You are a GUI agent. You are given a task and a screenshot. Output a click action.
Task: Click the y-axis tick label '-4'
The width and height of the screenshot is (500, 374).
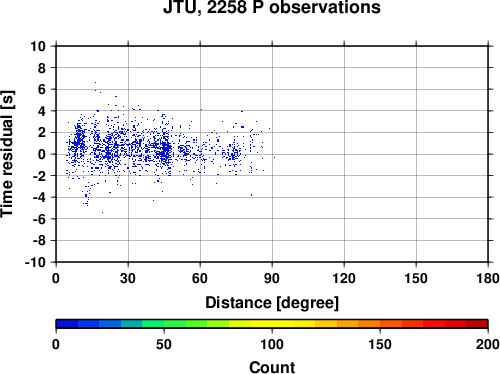(39, 198)
